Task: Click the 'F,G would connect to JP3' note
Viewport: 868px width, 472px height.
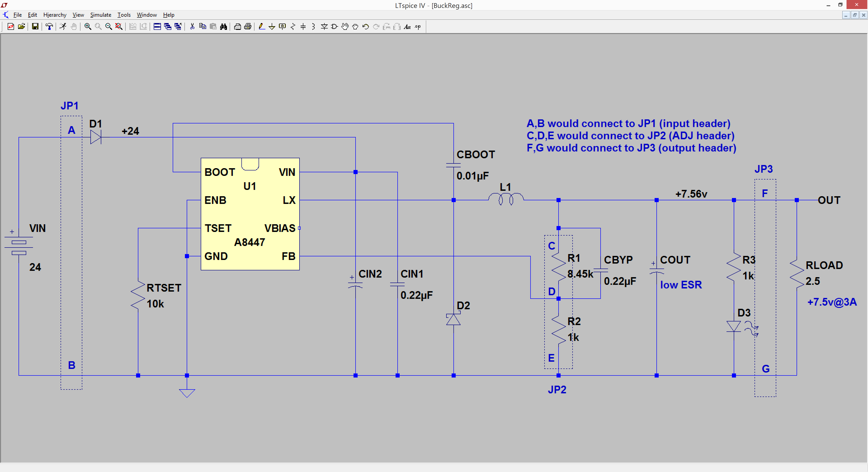Action: (632, 148)
